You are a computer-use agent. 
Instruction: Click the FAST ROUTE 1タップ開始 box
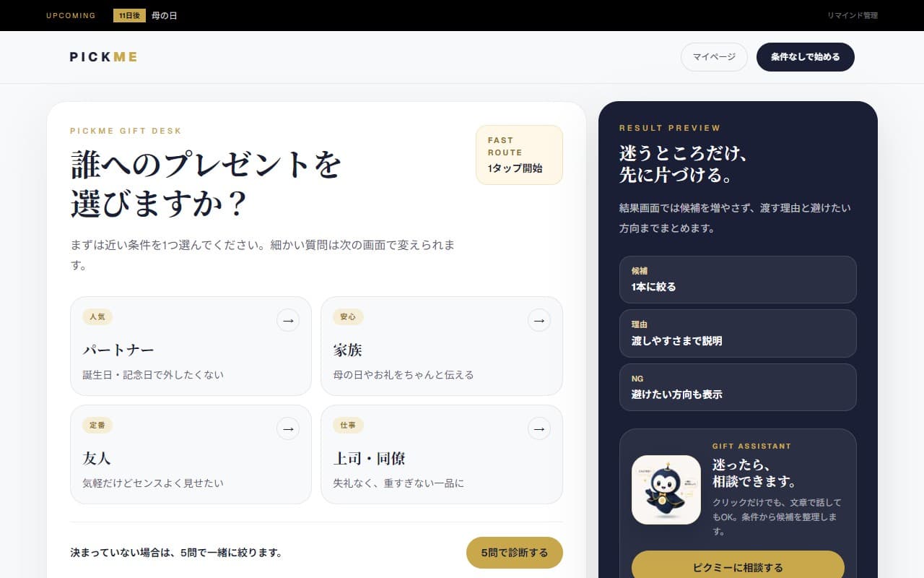(x=519, y=155)
